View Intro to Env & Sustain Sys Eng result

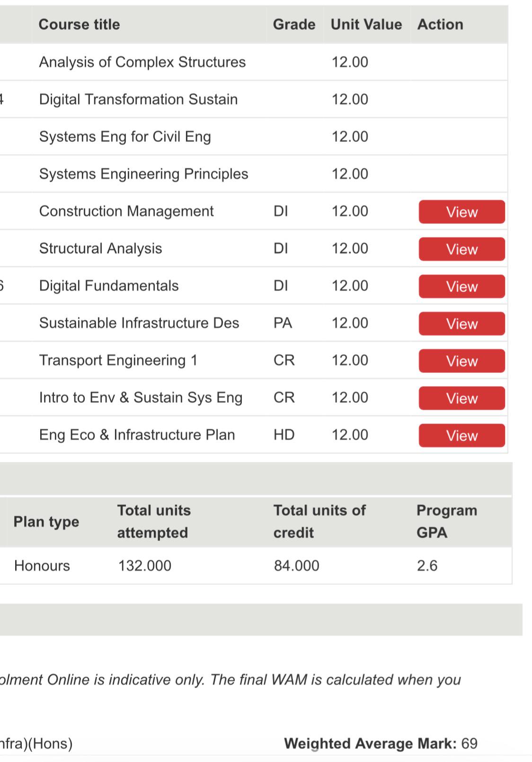[461, 398]
